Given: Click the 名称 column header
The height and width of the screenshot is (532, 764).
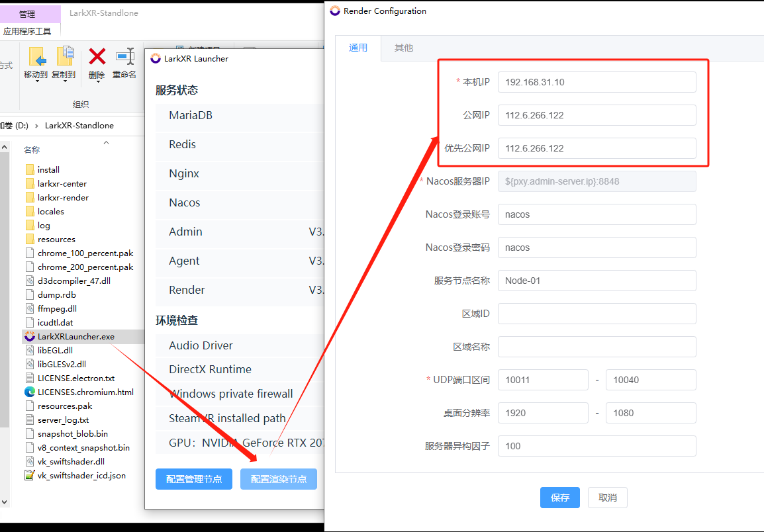Looking at the screenshot, I should pos(32,150).
